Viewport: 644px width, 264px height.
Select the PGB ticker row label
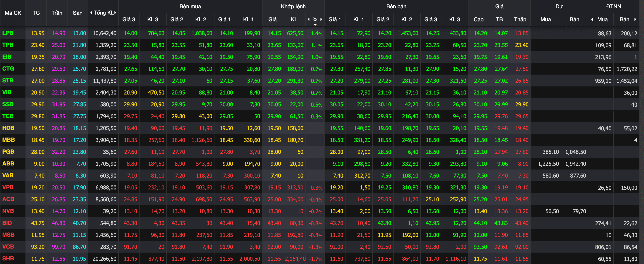(x=8, y=152)
